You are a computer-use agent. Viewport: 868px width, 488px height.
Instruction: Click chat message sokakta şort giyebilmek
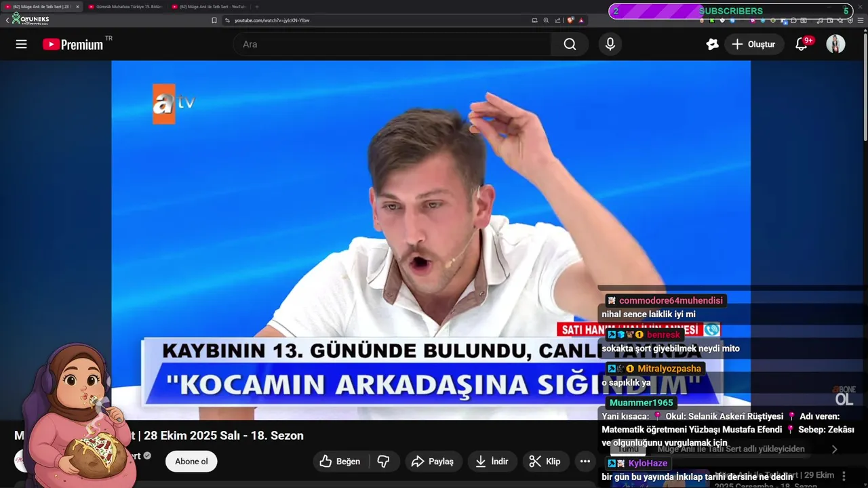(671, 348)
